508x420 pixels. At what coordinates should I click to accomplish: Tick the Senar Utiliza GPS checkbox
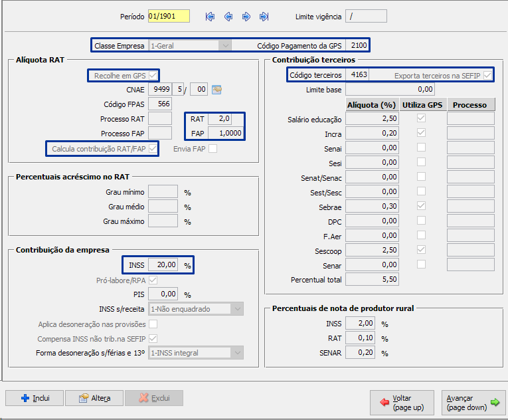[x=421, y=264]
